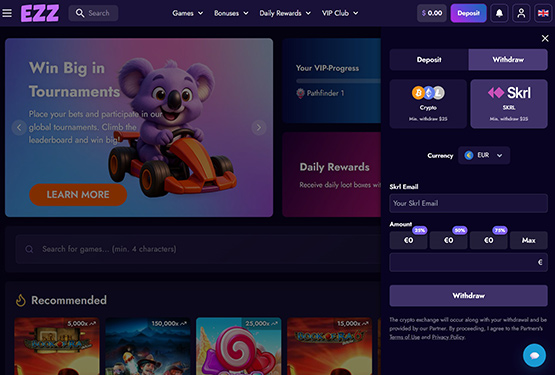Click the Max amount button

[528, 240]
